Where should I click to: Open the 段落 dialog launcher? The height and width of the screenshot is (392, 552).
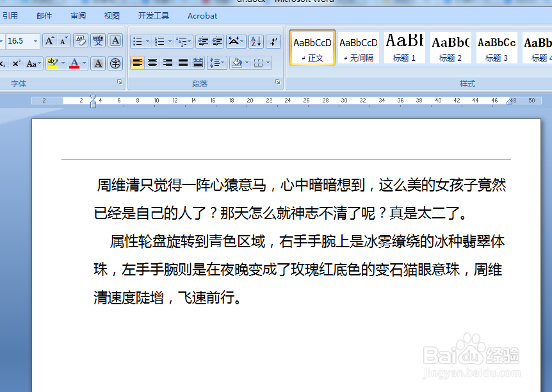click(278, 82)
